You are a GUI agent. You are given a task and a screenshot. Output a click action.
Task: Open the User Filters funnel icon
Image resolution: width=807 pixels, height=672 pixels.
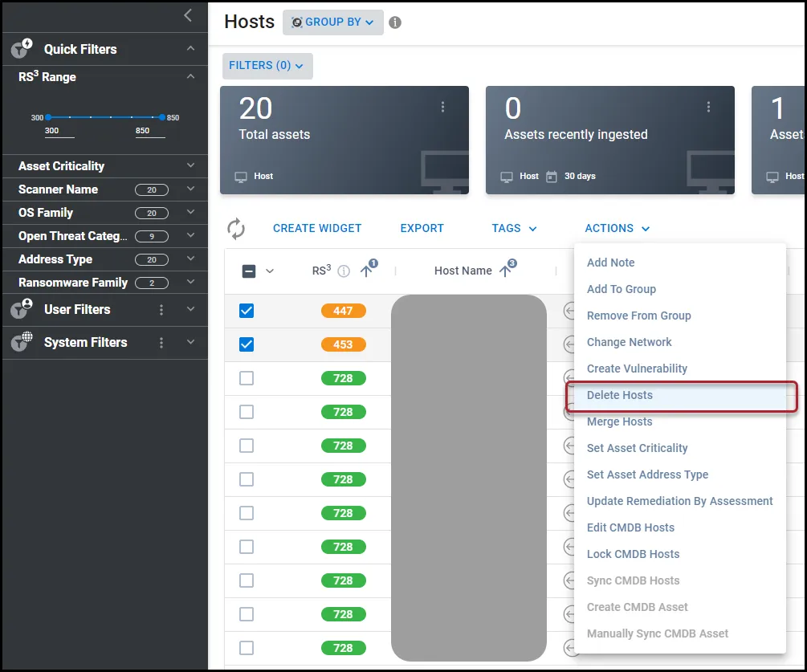21,309
